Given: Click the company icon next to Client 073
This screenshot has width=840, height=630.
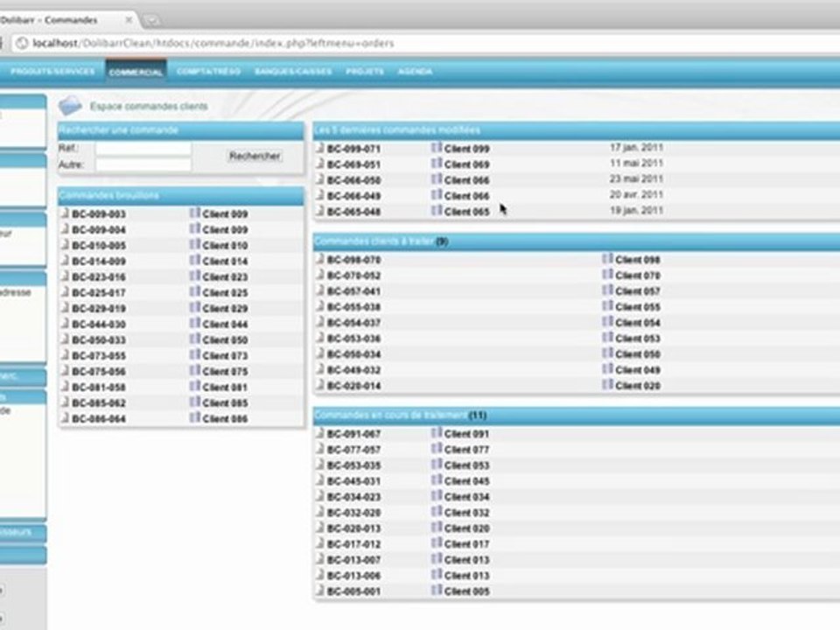Looking at the screenshot, I should 195,354.
